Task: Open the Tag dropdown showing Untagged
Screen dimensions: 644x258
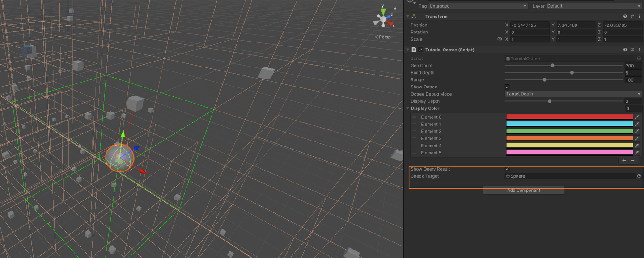Action: coord(479,6)
